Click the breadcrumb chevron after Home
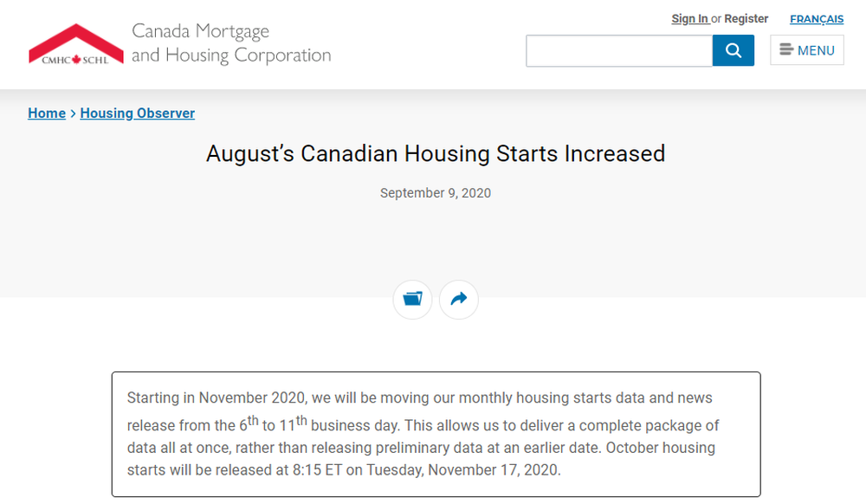Image resolution: width=866 pixels, height=504 pixels. [73, 113]
